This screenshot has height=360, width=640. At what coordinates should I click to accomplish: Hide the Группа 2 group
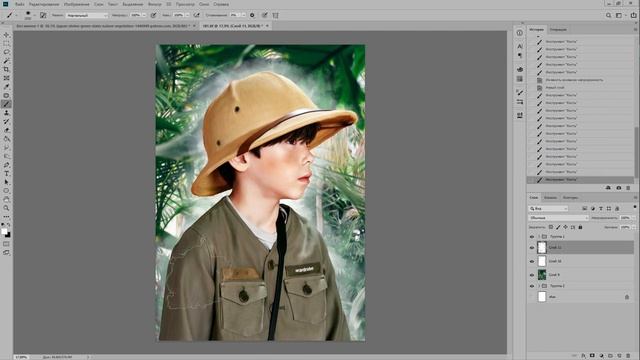[532, 286]
